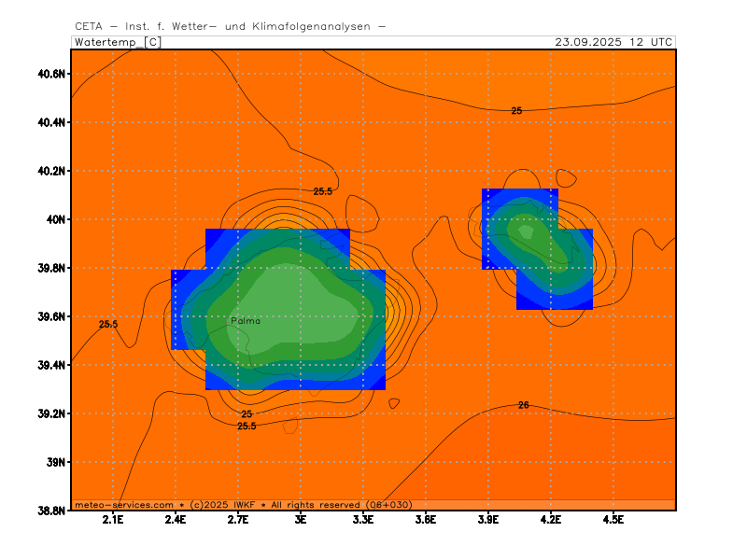
Task: Click the 39.2N latitude tick label
Action: (51, 413)
